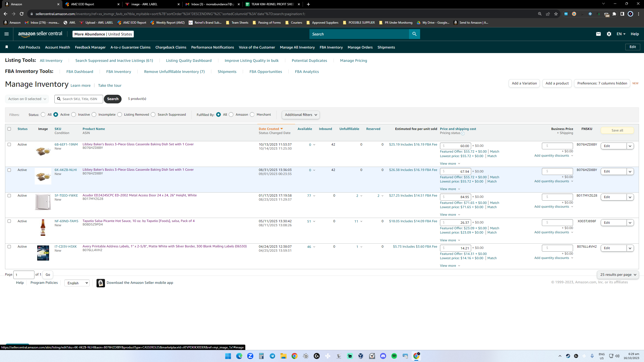Open Feedback Manager in the navigation bar

coord(90,47)
